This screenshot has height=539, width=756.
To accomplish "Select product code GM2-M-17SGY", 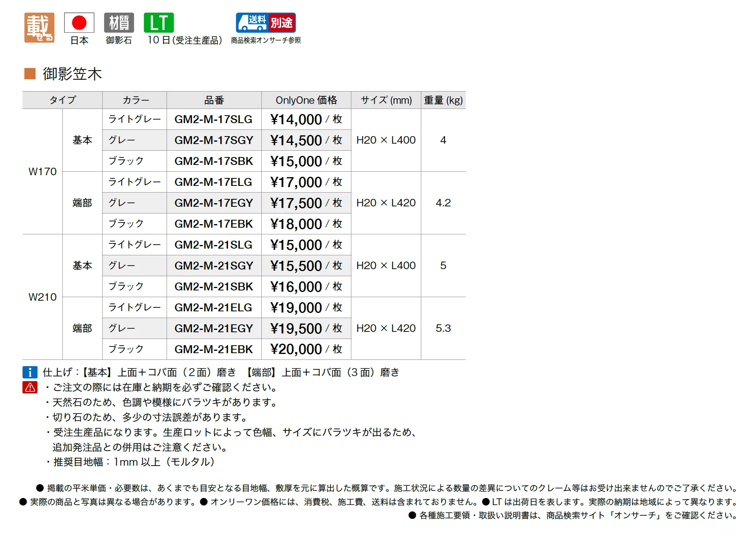I will coord(214,140).
